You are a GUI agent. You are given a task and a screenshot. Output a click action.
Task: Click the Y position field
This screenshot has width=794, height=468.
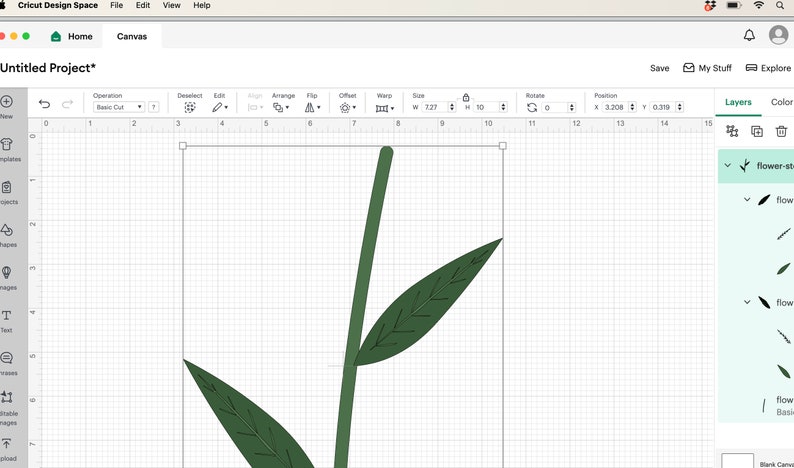coord(662,107)
